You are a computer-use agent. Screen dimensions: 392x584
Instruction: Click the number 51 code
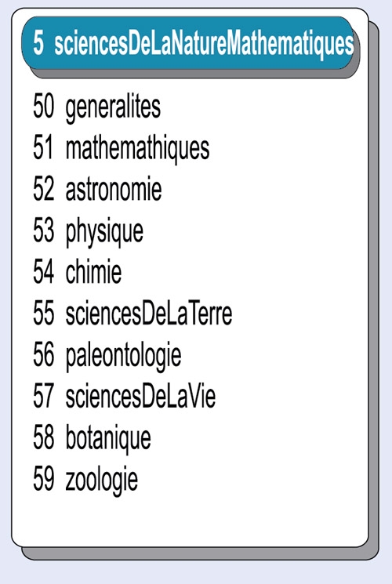pyautogui.click(x=43, y=147)
